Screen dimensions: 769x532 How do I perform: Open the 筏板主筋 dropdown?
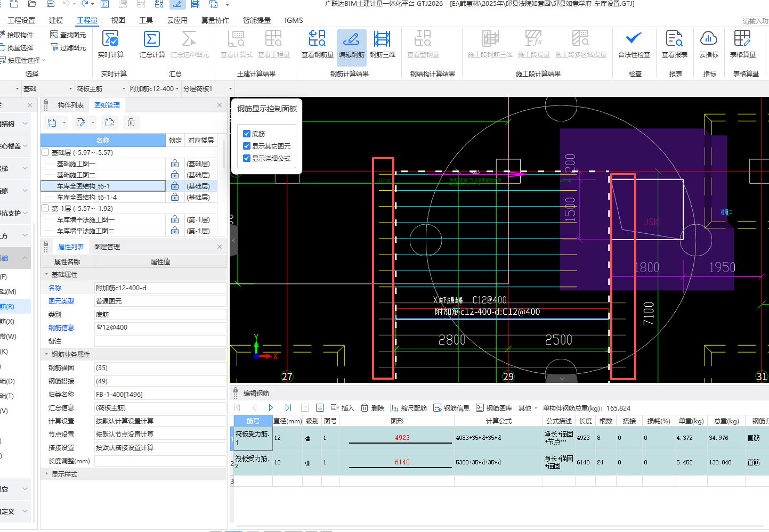pyautogui.click(x=100, y=88)
